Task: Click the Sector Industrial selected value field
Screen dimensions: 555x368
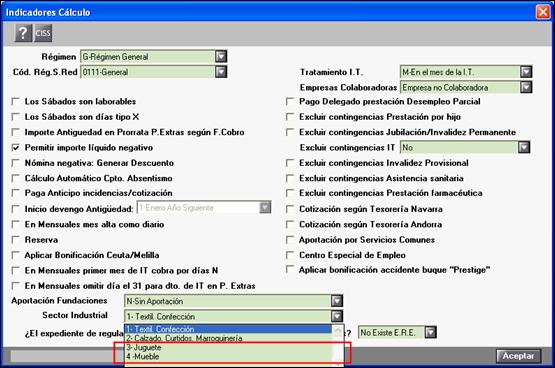Action: click(x=228, y=316)
